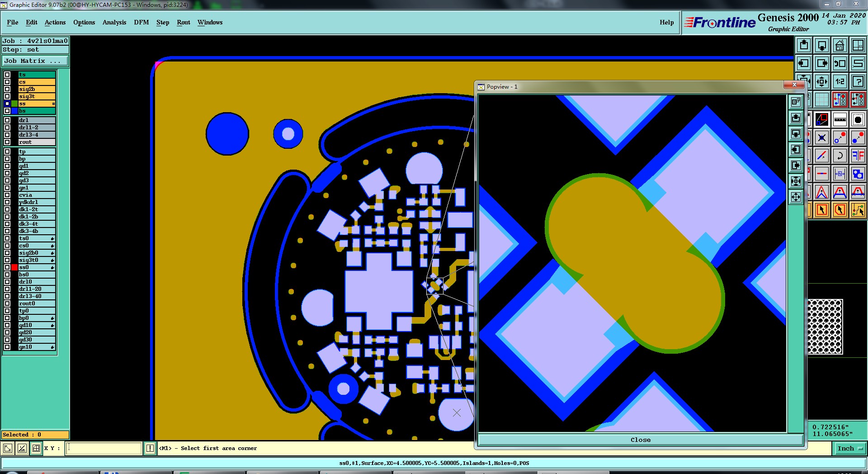
Task: Click the black octagon pad icon
Action: pyautogui.click(x=858, y=120)
